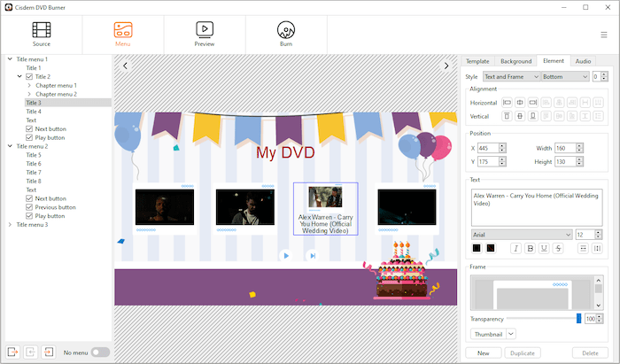Viewport: 620px width, 364px height.
Task: Open the Arial font dropdown
Action: coord(521,235)
